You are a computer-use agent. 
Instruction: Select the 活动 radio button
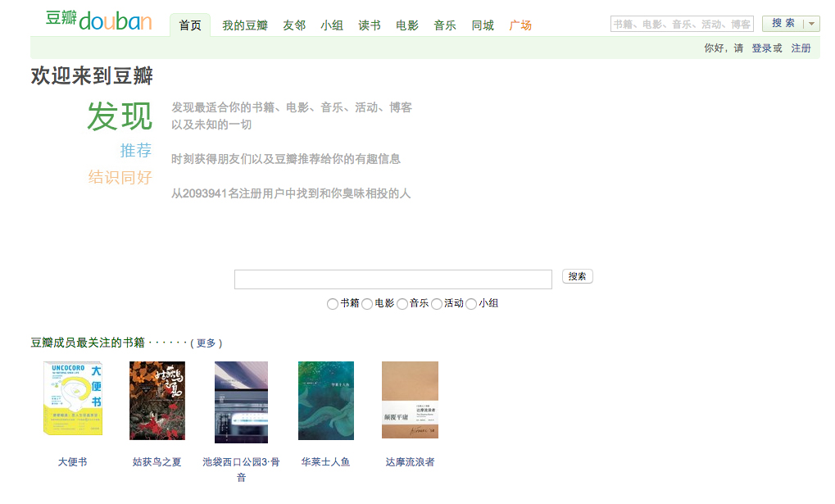pyautogui.click(x=437, y=304)
